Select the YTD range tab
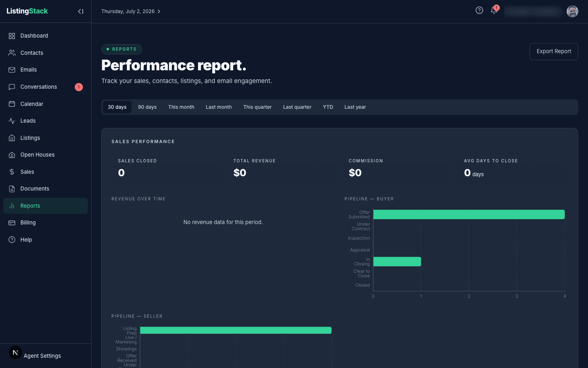The width and height of the screenshot is (588, 368). click(328, 107)
